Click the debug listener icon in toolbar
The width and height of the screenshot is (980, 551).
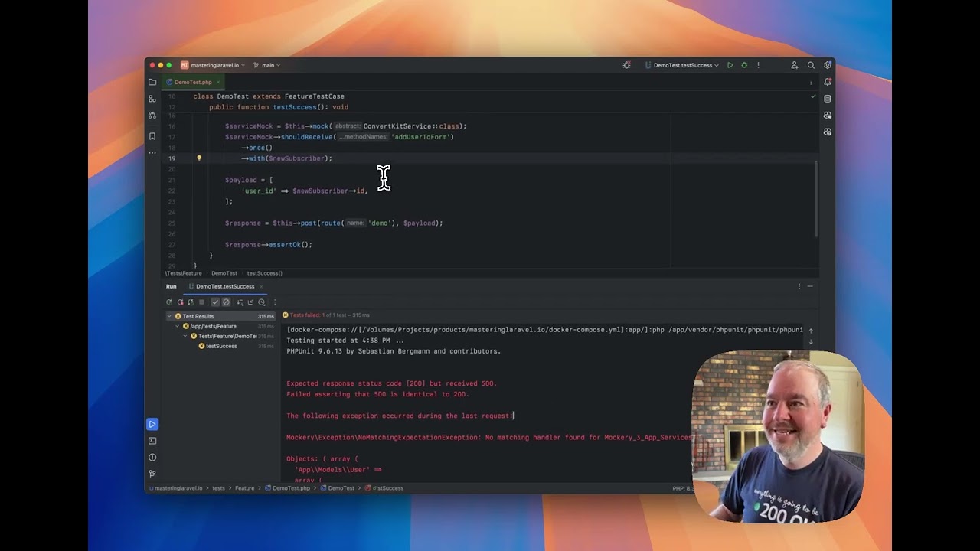coord(627,65)
